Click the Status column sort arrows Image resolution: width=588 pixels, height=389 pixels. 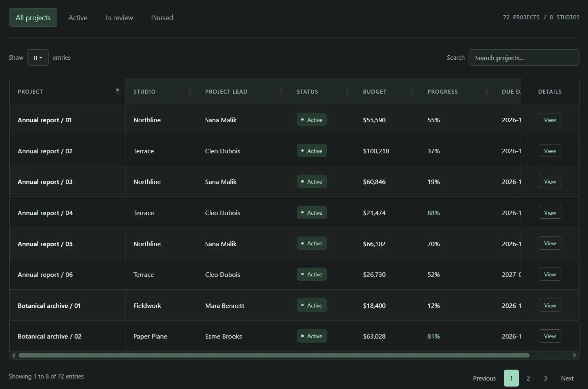point(347,92)
